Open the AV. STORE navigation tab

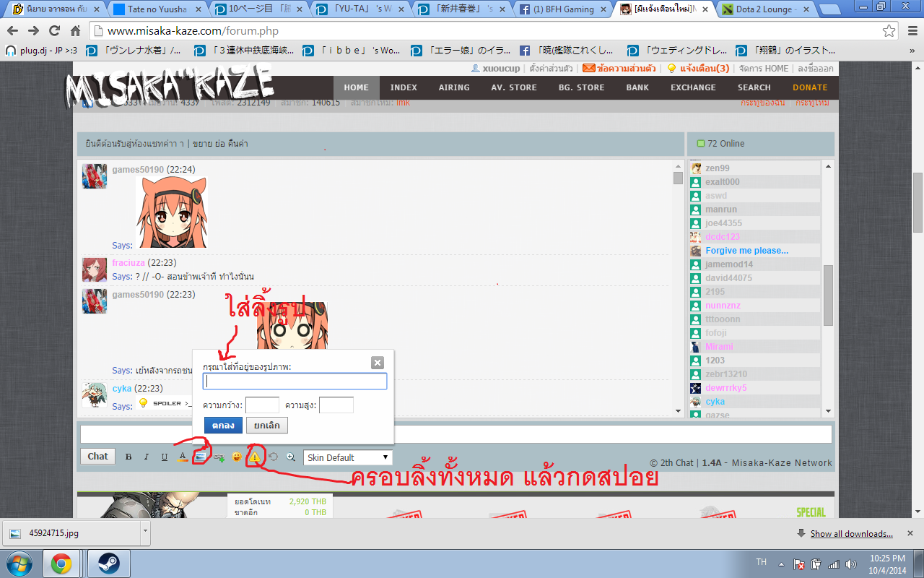tap(514, 87)
